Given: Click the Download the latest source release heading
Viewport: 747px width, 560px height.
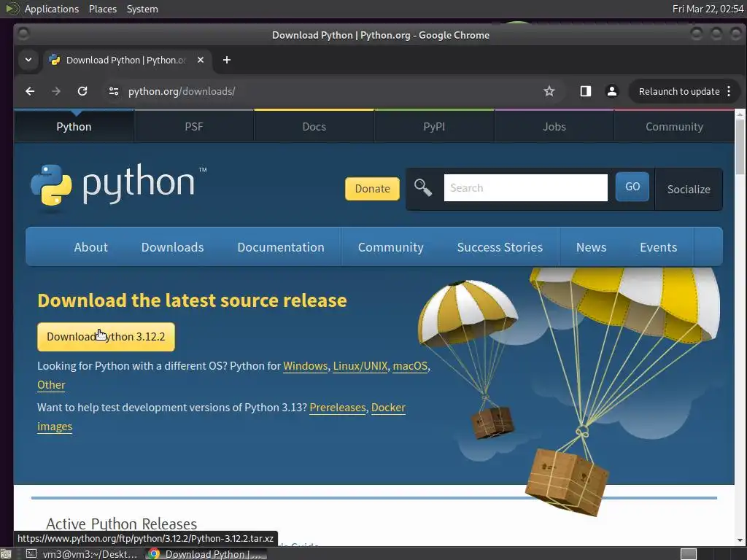Looking at the screenshot, I should (192, 300).
